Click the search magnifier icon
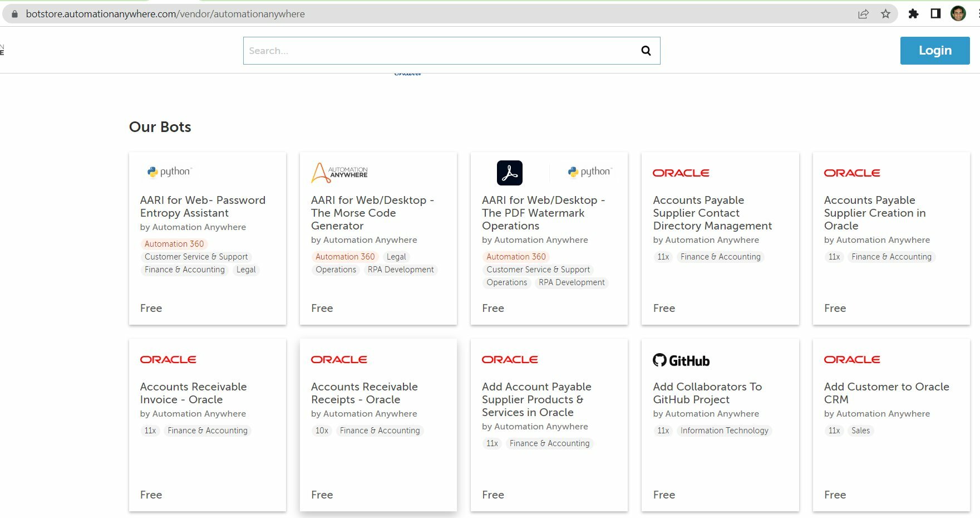 pyautogui.click(x=646, y=51)
